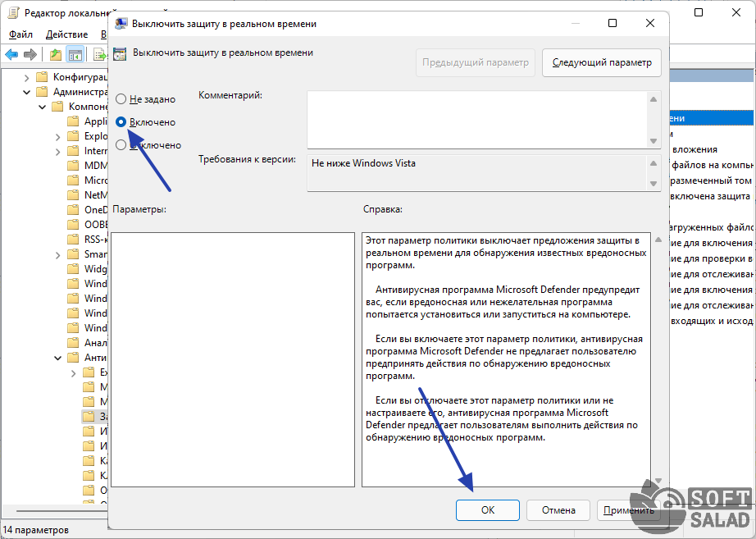The width and height of the screenshot is (756, 539).
Task: Select the Appli folder icon in the tree
Action: pyautogui.click(x=73, y=121)
